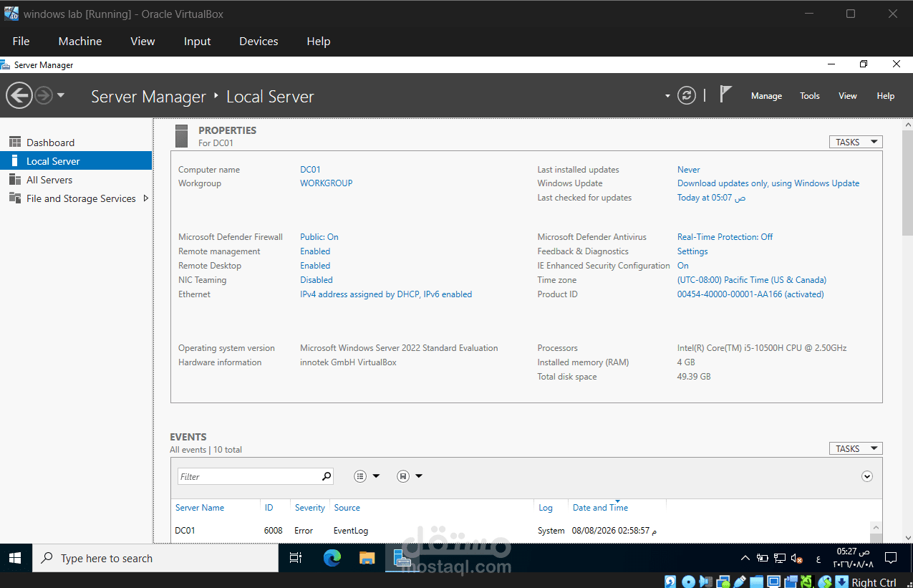Refresh Server Manager with the circular refresh icon
The image size is (913, 588).
[x=687, y=95]
